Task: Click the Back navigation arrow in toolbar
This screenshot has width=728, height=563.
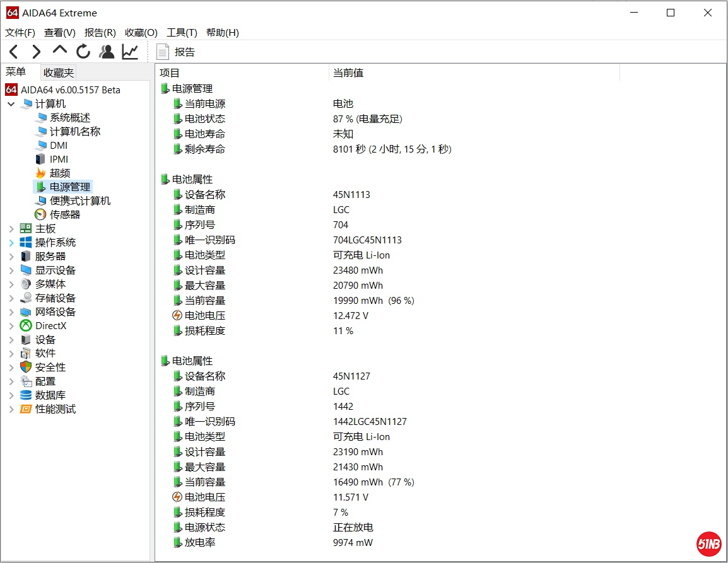Action: pos(14,52)
